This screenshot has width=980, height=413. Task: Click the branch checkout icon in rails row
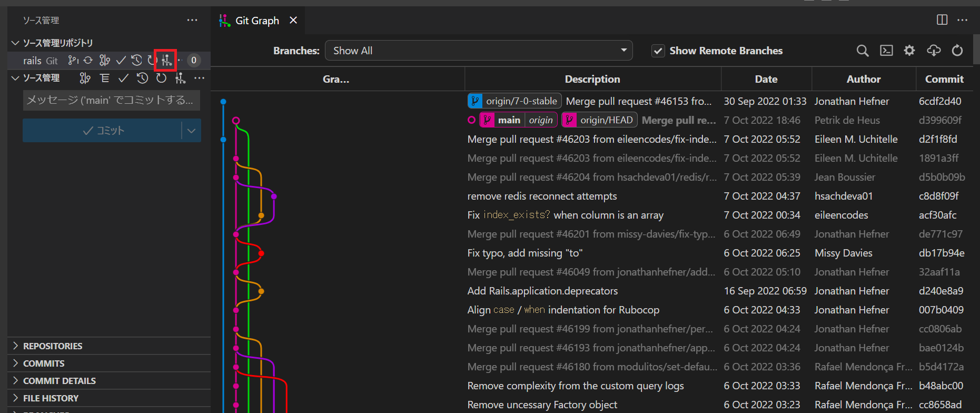tap(73, 61)
